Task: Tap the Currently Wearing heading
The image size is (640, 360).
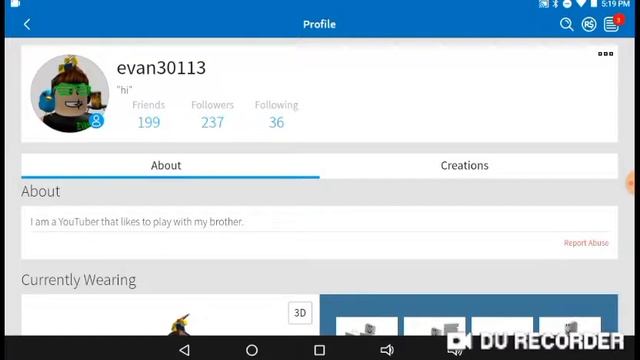Action: pos(79,280)
